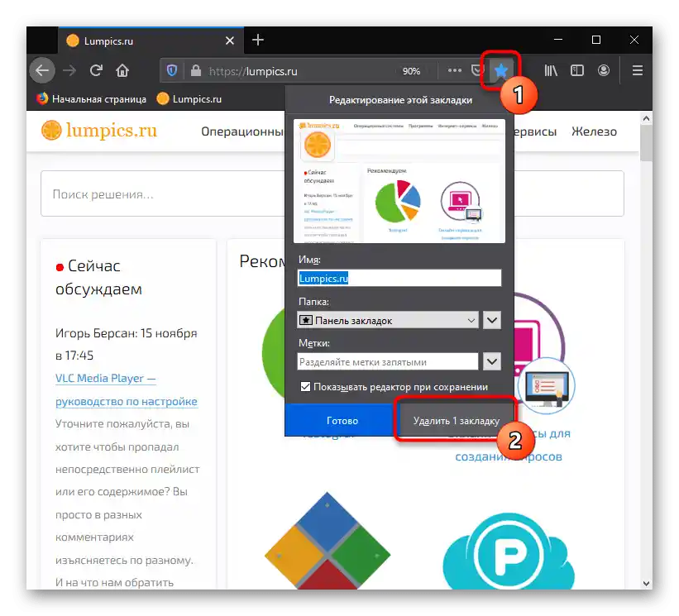Click the bookmark name Имя field
This screenshot has height=616, width=679.
pos(399,278)
